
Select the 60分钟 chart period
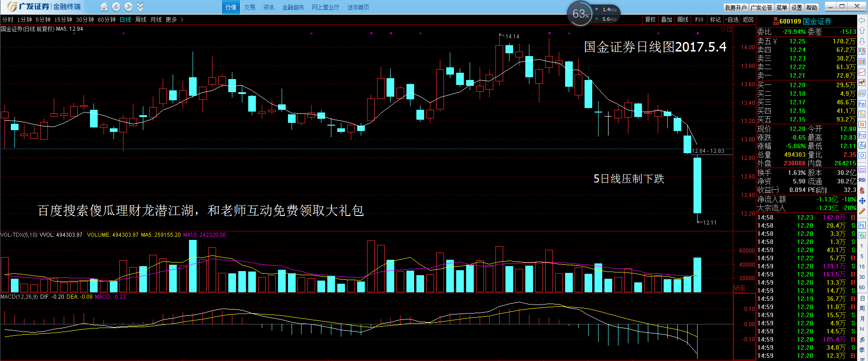click(x=107, y=20)
